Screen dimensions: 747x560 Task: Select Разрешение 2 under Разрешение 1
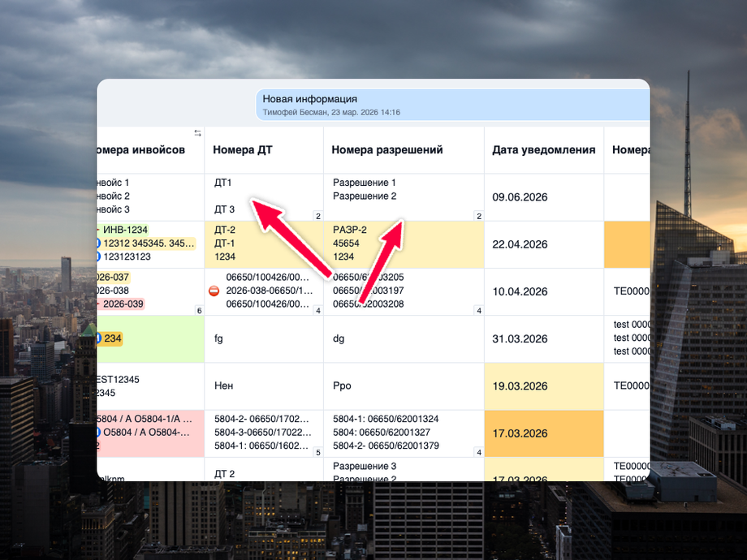pyautogui.click(x=365, y=196)
